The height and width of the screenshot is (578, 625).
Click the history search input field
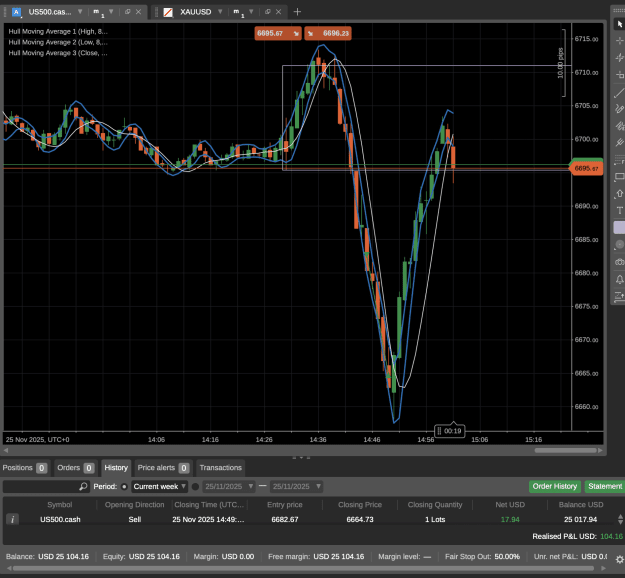click(x=41, y=486)
